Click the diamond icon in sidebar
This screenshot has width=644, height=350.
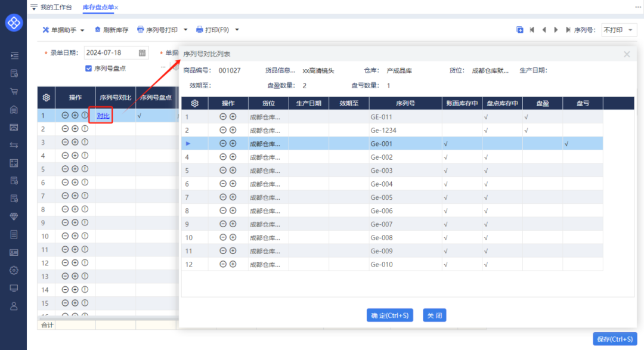point(14,216)
